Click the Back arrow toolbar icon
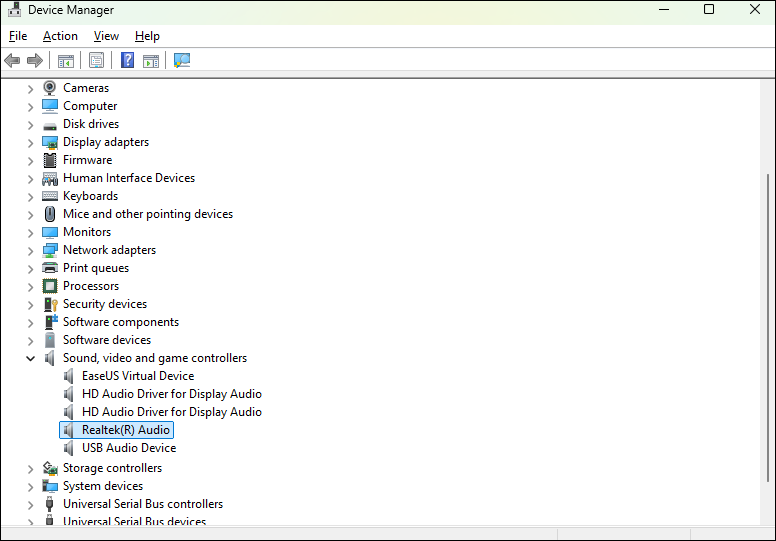The width and height of the screenshot is (776, 541). (x=12, y=60)
